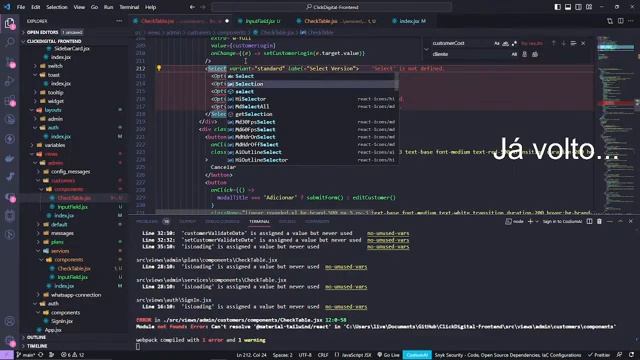Open editor more actions ellipsis
The height and width of the screenshot is (360, 640).
[631, 21]
